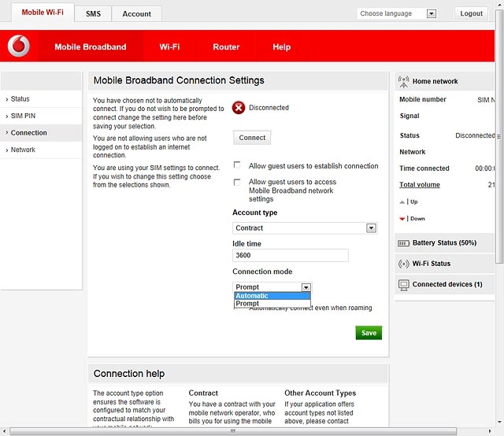Open the Account tab

136,14
